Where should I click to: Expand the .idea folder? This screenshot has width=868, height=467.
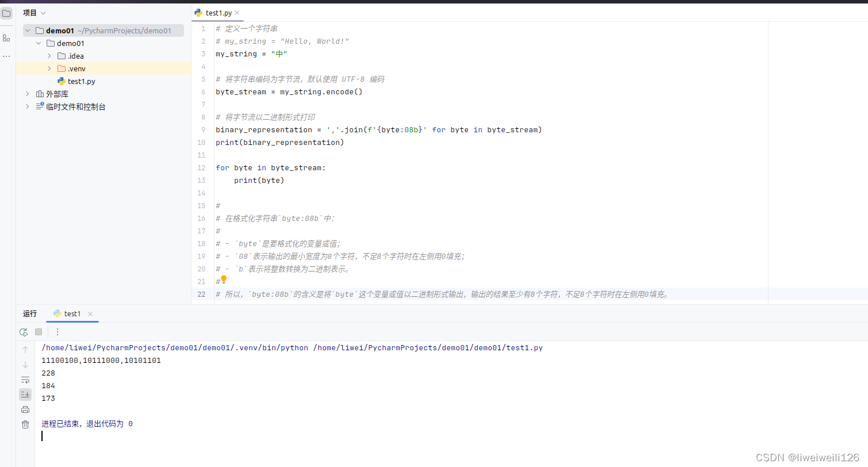click(x=49, y=56)
